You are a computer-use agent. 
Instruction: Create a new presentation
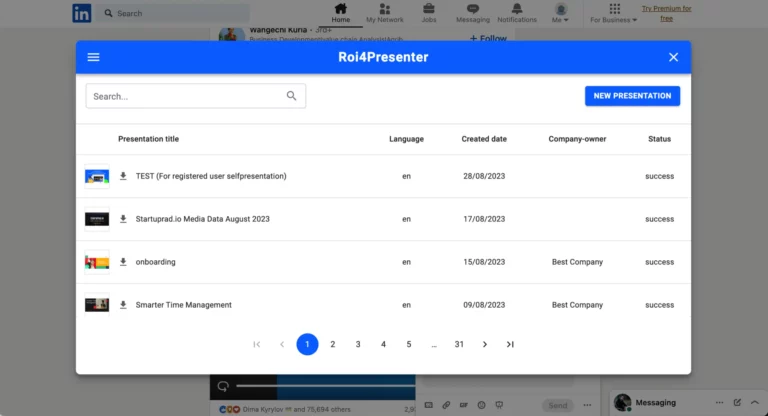pyautogui.click(x=632, y=96)
